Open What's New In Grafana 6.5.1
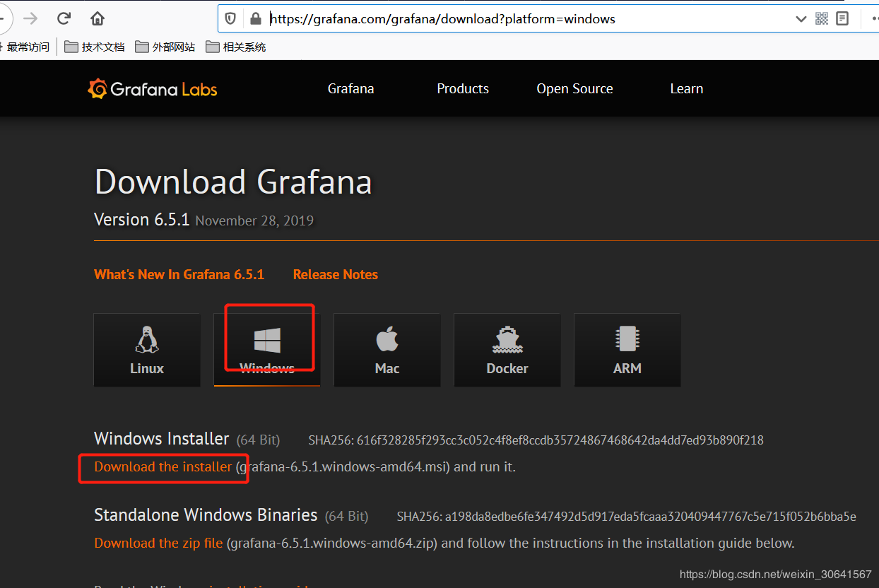 (x=179, y=275)
